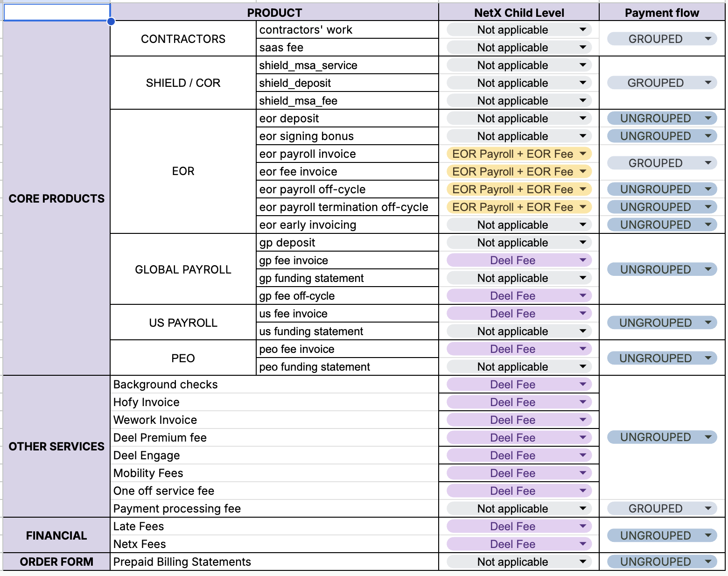
Task: Open NetX dropdown for us funding statement
Action: click(x=582, y=331)
